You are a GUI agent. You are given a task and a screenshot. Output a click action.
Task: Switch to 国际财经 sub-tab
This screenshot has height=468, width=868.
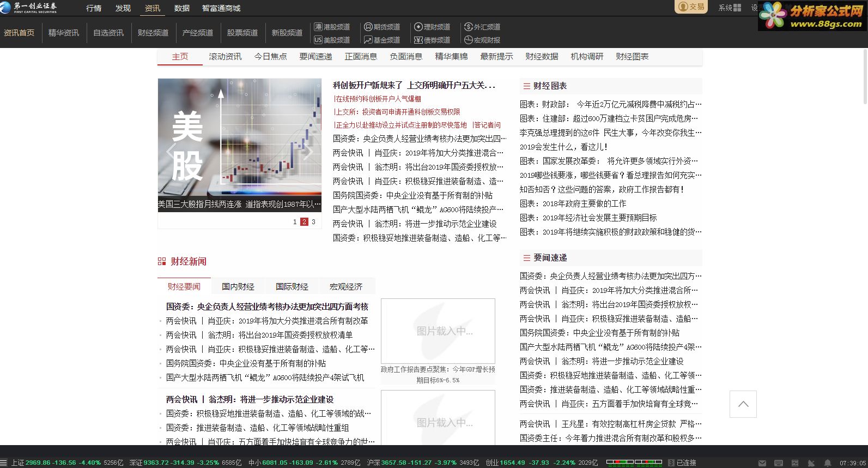coord(292,286)
